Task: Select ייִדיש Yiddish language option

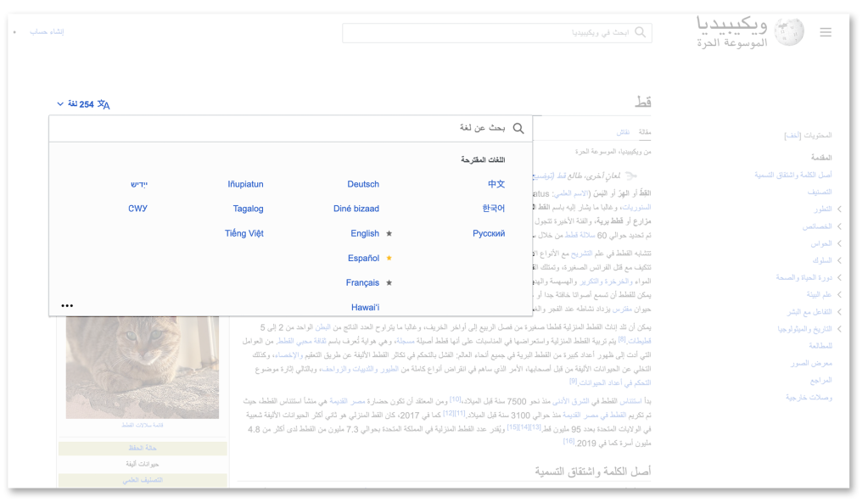Action: click(139, 184)
